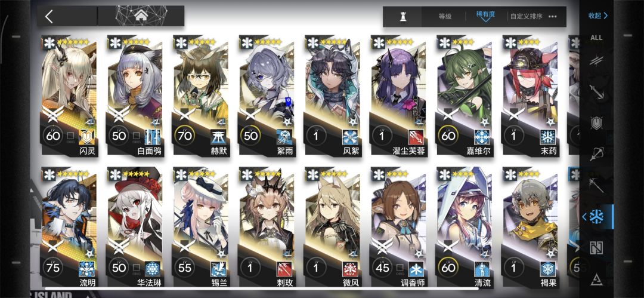The height and width of the screenshot is (298, 644).
Task: Open 自定义排序 custom sorting
Action: 526,17
